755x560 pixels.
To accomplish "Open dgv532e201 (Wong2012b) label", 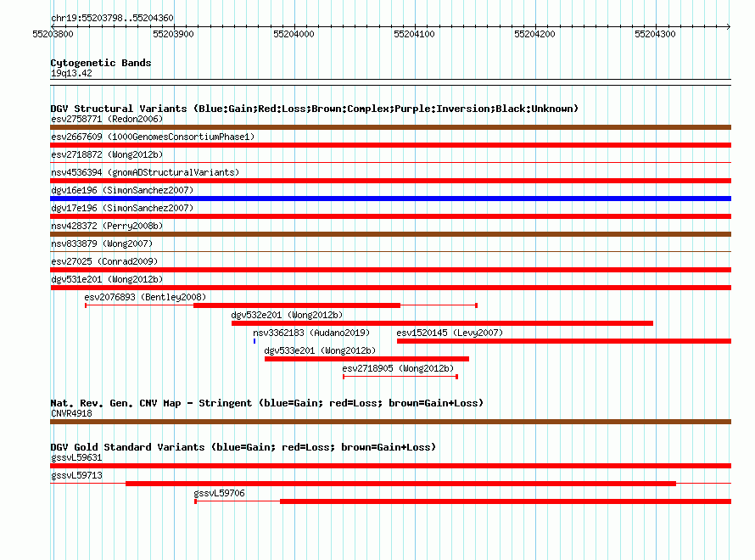I will coord(287,315).
